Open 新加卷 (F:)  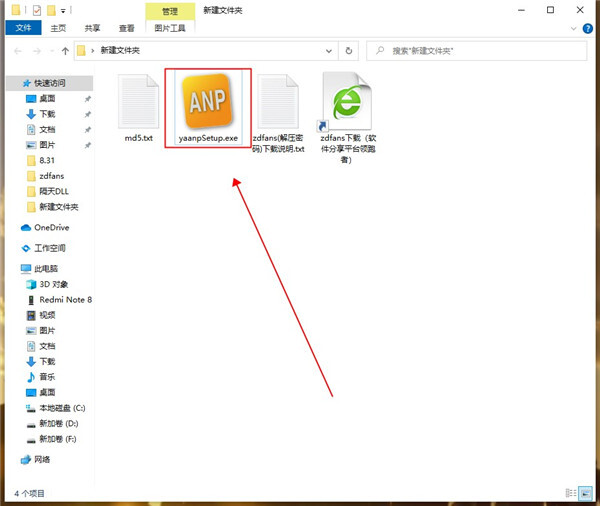tap(57, 439)
